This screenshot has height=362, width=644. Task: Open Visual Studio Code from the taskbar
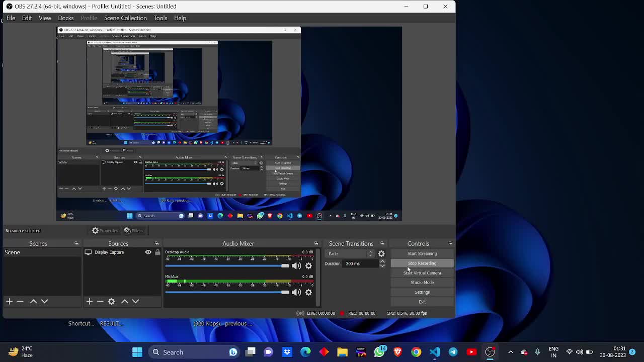(435, 352)
